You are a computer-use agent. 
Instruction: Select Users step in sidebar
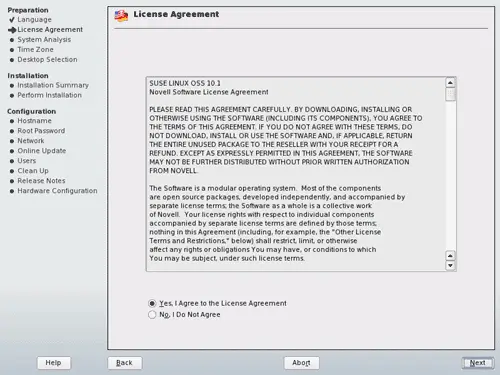(x=27, y=161)
